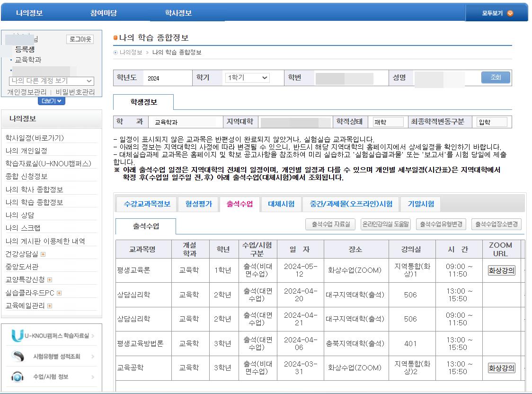This screenshot has width=532, height=394.
Task: Open 나의 스크랩 sidebar link
Action: tap(23, 228)
